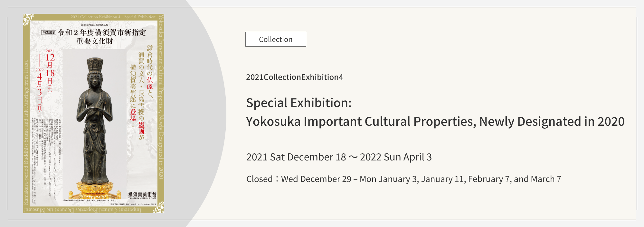
Task: Click the Japanese poster headline 令和2年度横須賀市新指定
Action: 102,32
